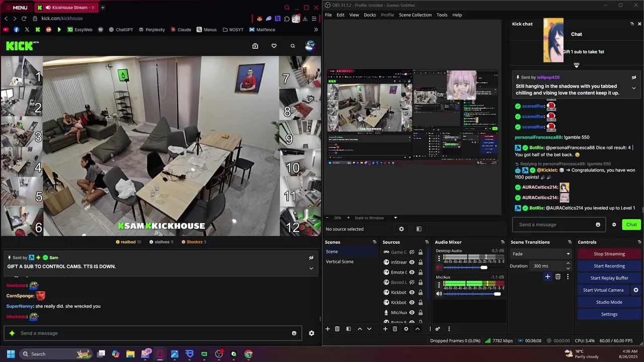Open Virtual Camera settings gear
Viewport: 644px width, 362px height.
(636, 290)
